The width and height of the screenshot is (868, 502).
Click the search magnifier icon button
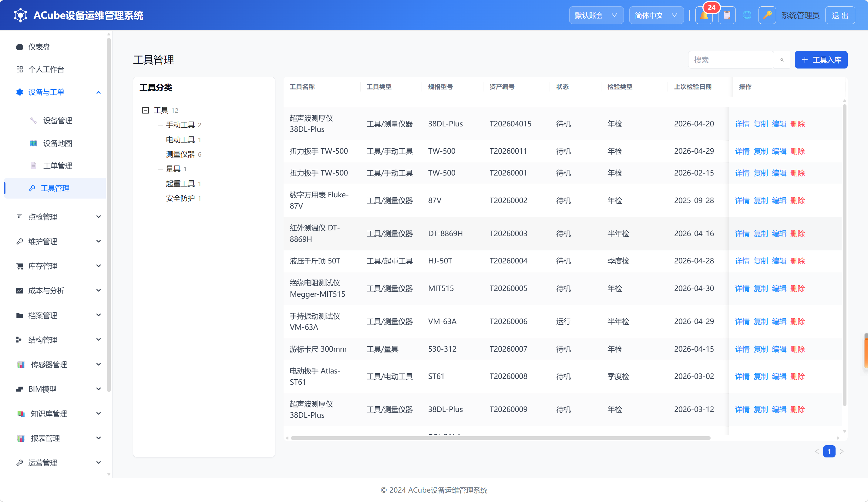[782, 60]
